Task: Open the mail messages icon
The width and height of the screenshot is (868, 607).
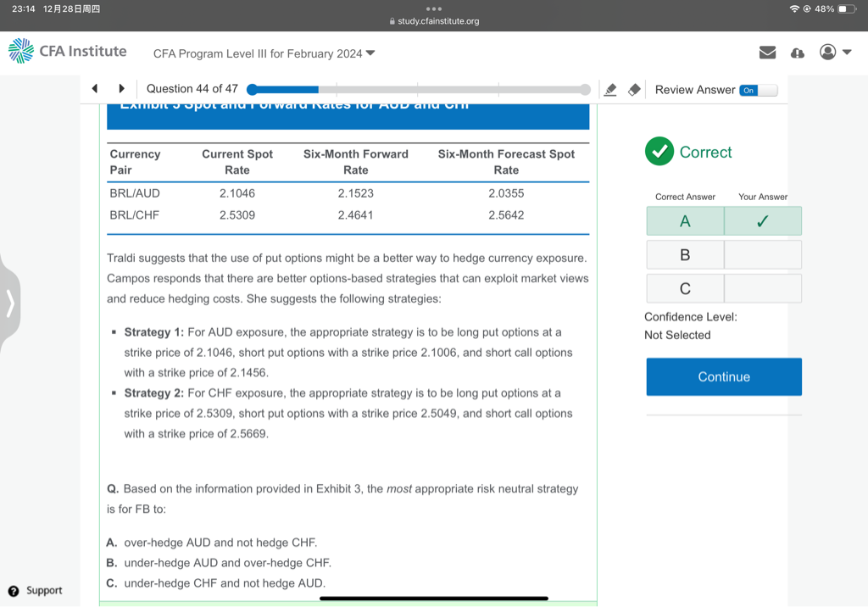Action: pyautogui.click(x=767, y=53)
